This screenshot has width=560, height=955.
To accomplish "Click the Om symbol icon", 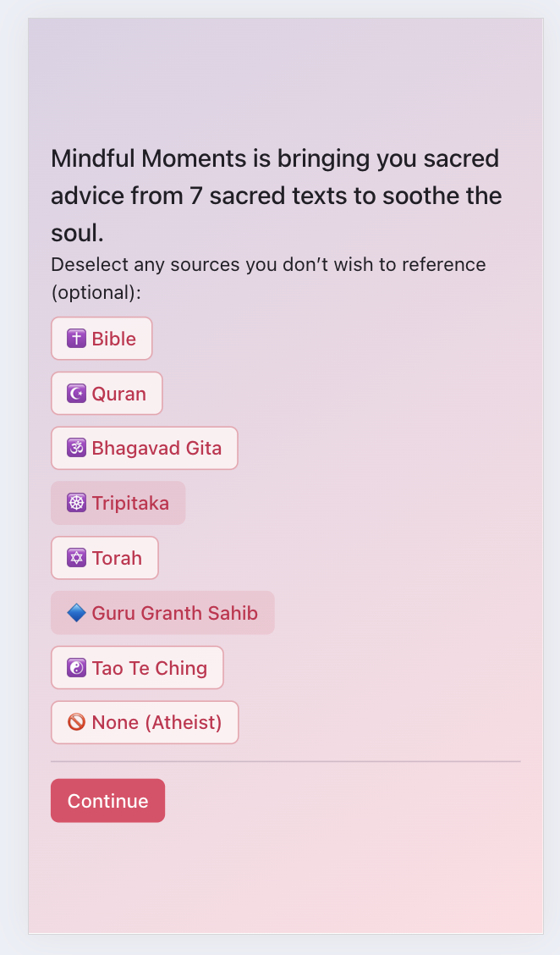I will [x=77, y=448].
